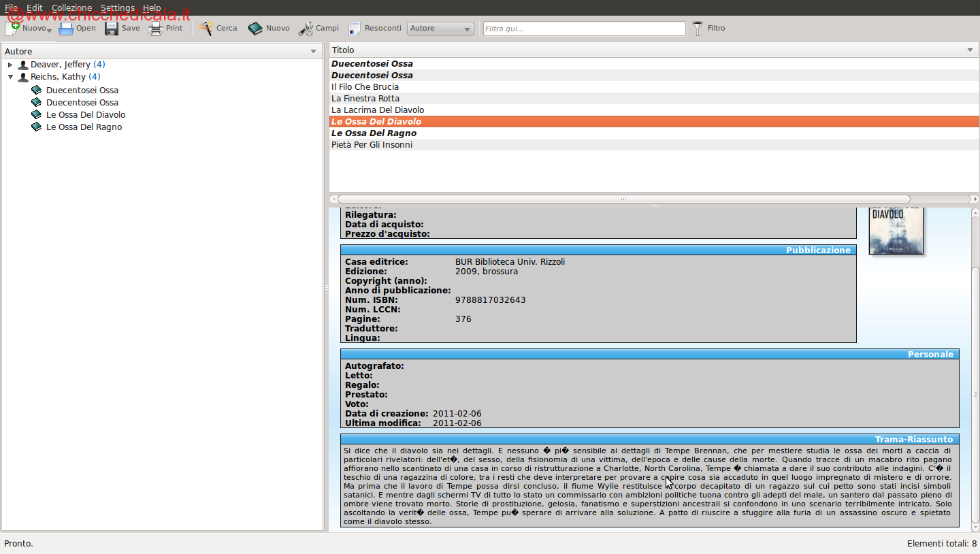Image resolution: width=980 pixels, height=554 pixels.
Task: Select Il Filo Che Brucia in title list
Action: pyautogui.click(x=365, y=87)
